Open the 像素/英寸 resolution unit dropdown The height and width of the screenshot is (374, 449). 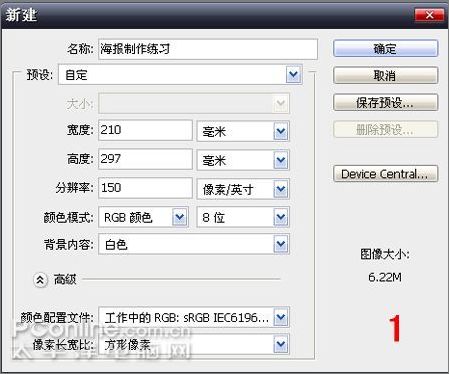click(x=243, y=189)
